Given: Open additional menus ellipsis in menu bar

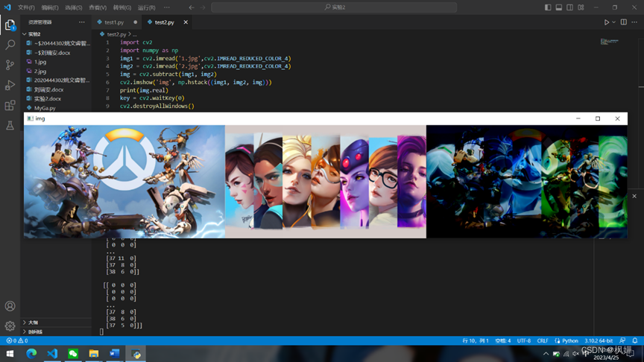Looking at the screenshot, I should pos(167,7).
